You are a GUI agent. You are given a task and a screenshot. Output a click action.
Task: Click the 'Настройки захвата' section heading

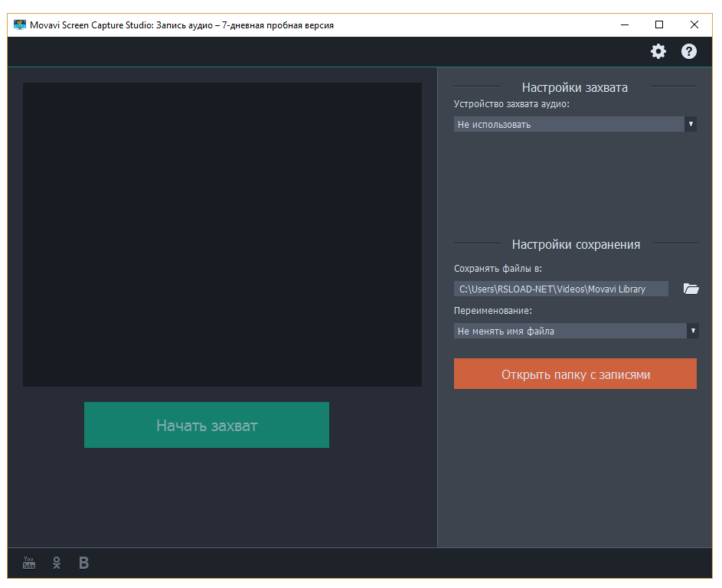pos(575,87)
